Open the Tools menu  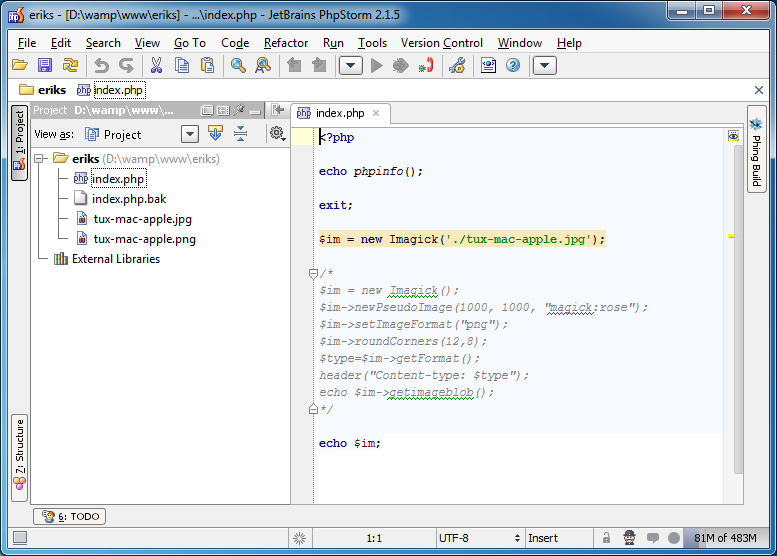372,43
